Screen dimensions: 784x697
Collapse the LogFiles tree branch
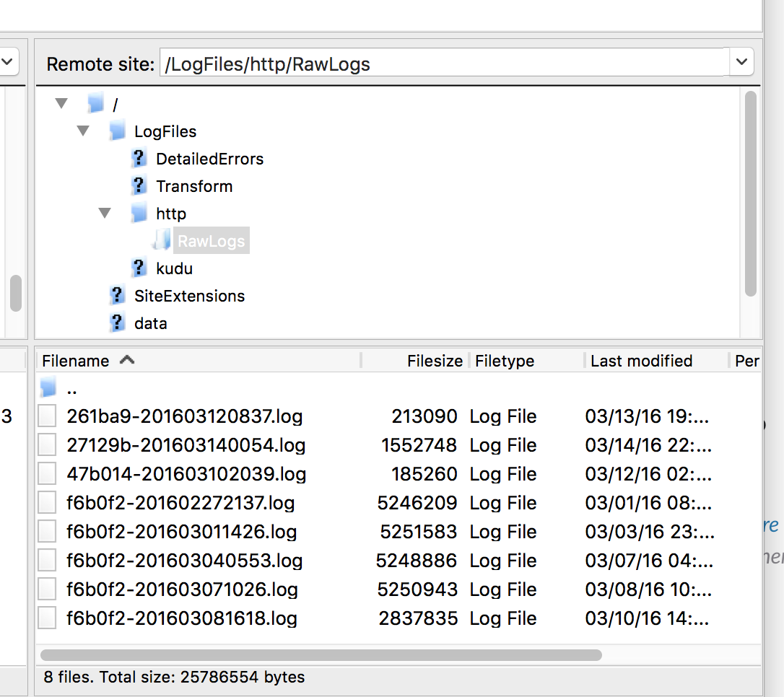[x=83, y=131]
